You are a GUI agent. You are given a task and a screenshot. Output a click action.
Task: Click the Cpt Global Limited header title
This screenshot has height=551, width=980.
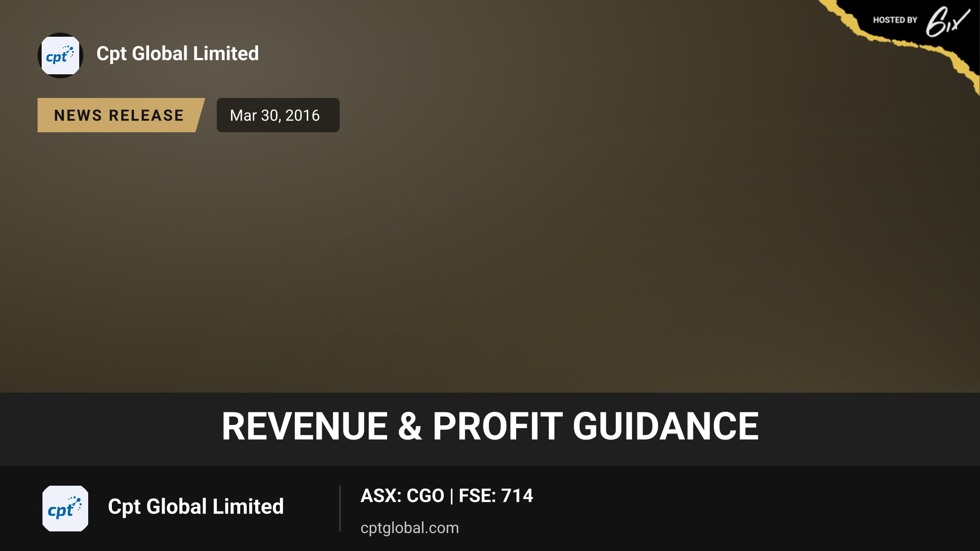click(178, 54)
